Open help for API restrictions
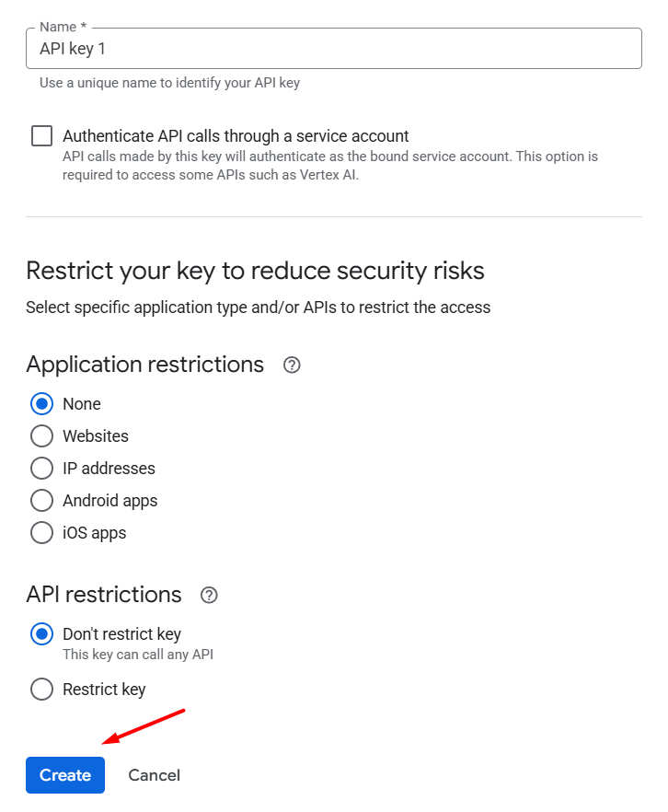 209,596
